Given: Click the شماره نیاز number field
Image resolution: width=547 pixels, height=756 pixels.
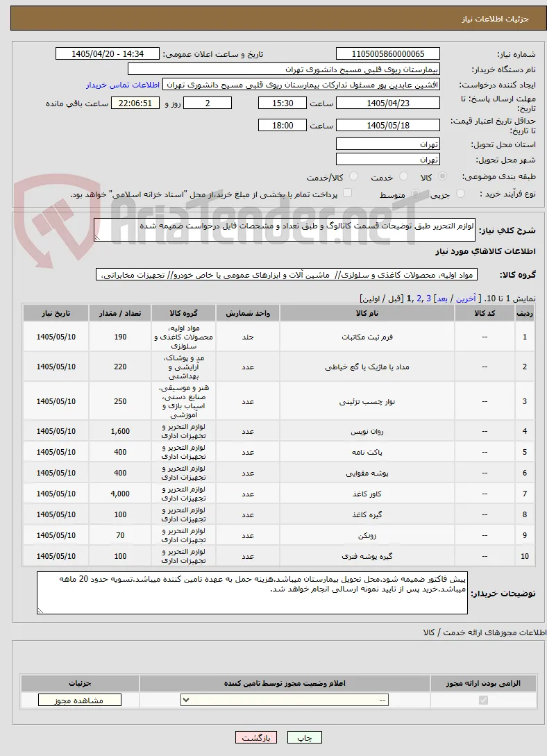Looking at the screenshot, I should 388,54.
